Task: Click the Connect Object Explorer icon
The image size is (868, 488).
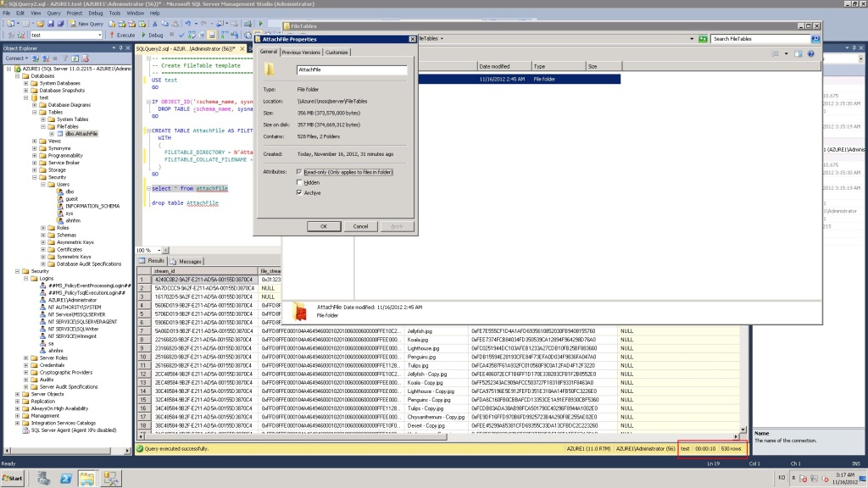Action: tap(36, 58)
